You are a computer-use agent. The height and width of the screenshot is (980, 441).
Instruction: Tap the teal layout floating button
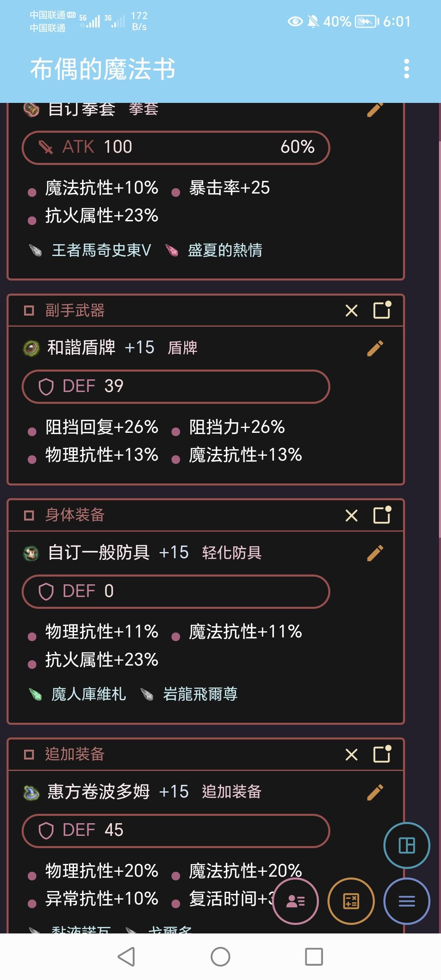(407, 845)
